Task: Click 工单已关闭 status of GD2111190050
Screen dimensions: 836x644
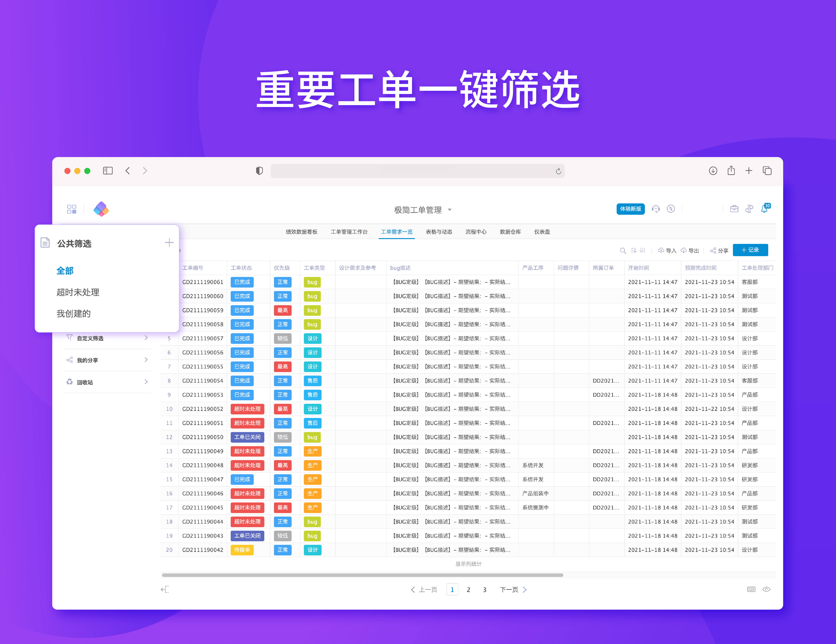Action: (247, 437)
